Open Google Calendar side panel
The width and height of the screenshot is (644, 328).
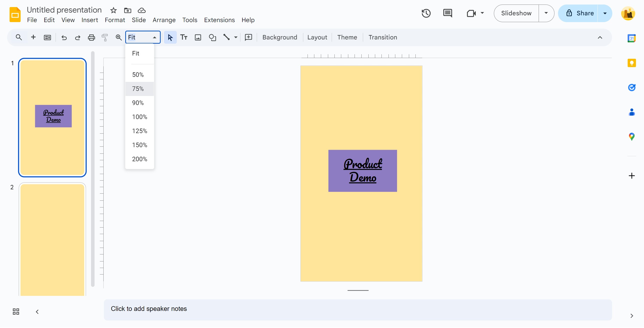[631, 38]
